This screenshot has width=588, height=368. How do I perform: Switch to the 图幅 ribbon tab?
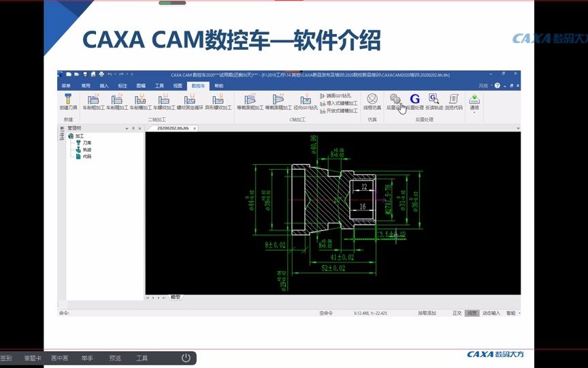141,86
